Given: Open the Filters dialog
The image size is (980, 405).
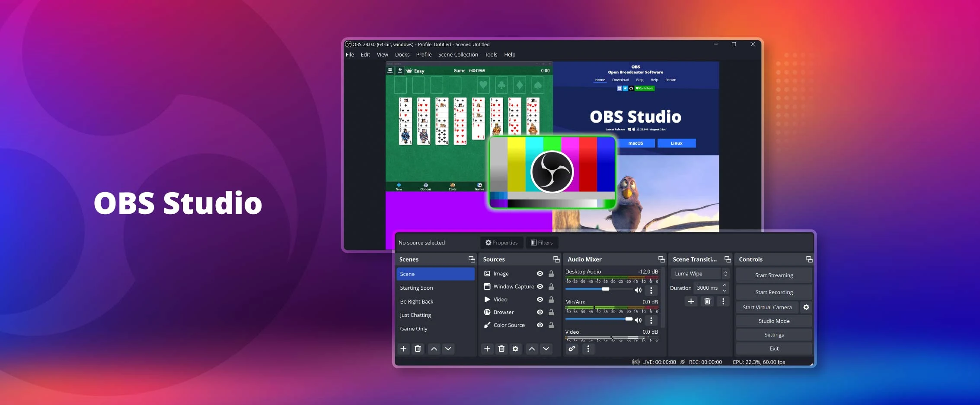Looking at the screenshot, I should click(x=542, y=243).
